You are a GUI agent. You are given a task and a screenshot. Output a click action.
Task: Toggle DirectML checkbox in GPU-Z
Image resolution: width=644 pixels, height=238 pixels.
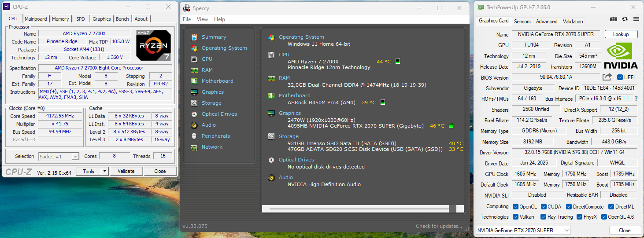611,206
